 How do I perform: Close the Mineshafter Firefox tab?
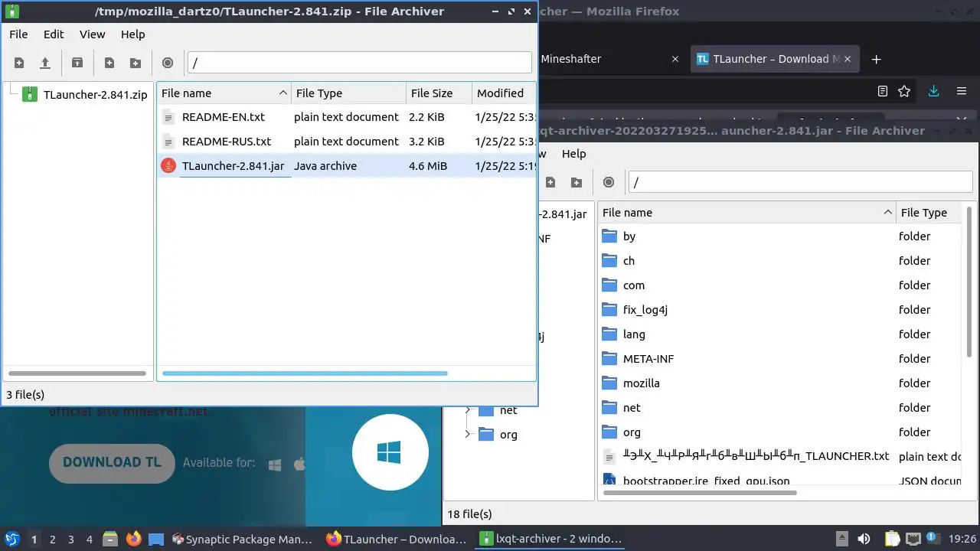coord(675,59)
